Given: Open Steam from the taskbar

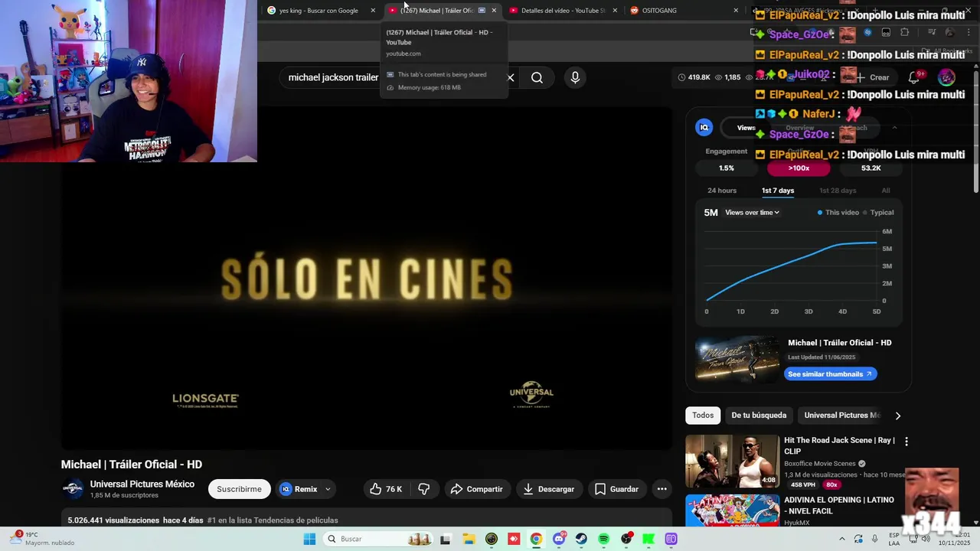Looking at the screenshot, I should (581, 539).
